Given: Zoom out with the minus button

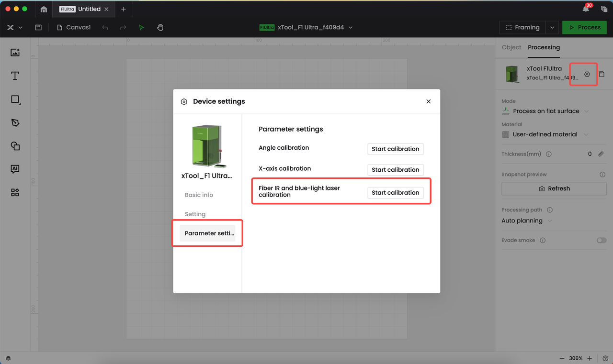Looking at the screenshot, I should 562,358.
